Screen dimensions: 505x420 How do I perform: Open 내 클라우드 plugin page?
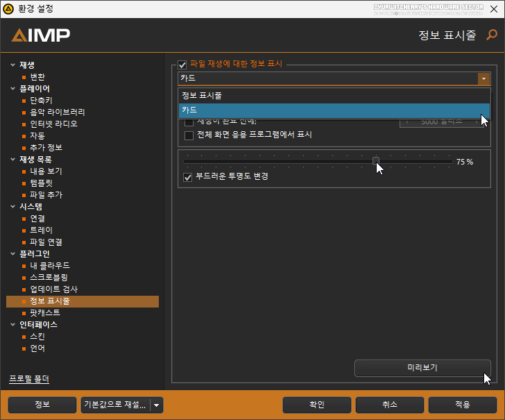point(50,266)
